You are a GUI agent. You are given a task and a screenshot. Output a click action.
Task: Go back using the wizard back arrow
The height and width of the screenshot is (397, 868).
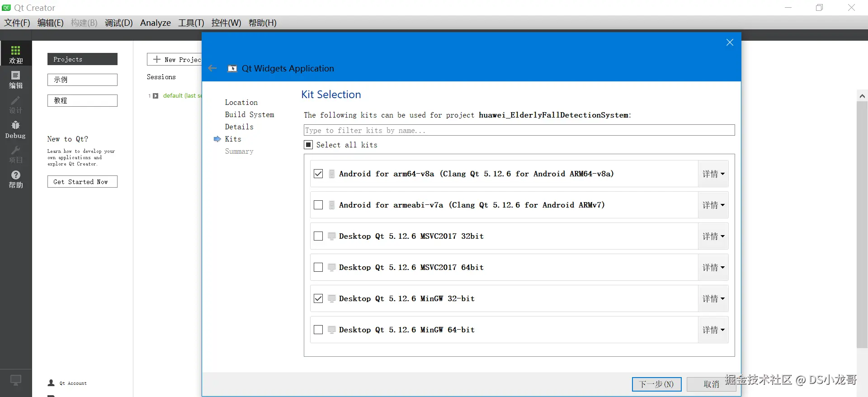pos(212,68)
